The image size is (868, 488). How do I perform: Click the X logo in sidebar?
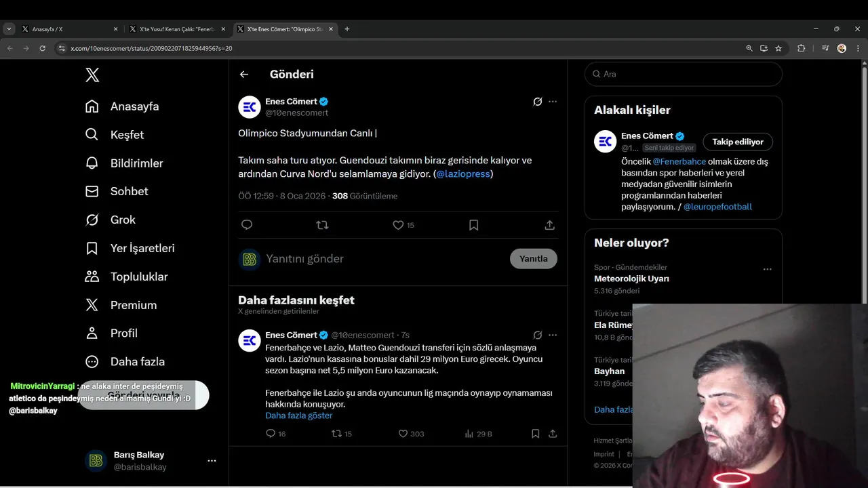pos(92,75)
